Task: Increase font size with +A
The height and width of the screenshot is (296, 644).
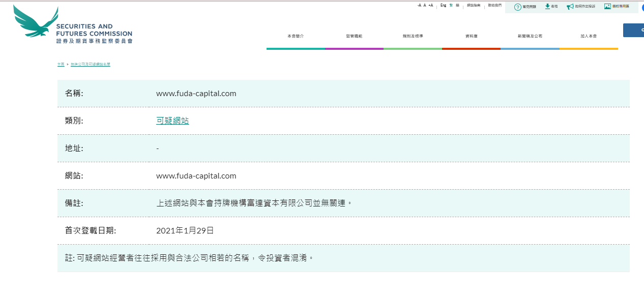Action: [x=430, y=5]
